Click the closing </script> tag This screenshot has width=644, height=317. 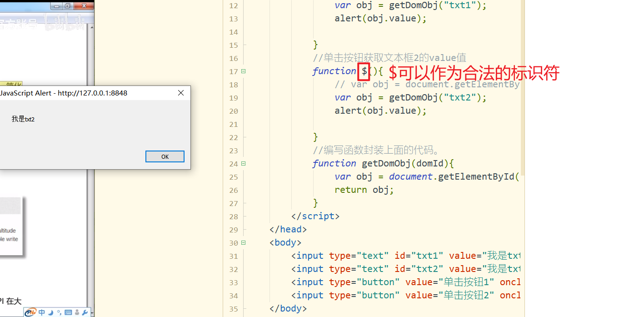coord(315,216)
